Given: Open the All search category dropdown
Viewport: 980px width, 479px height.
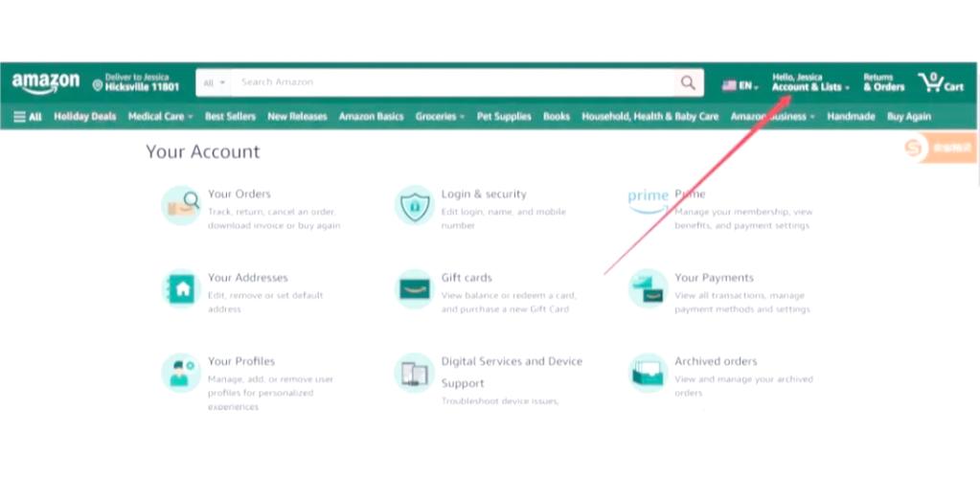Looking at the screenshot, I should [x=214, y=82].
